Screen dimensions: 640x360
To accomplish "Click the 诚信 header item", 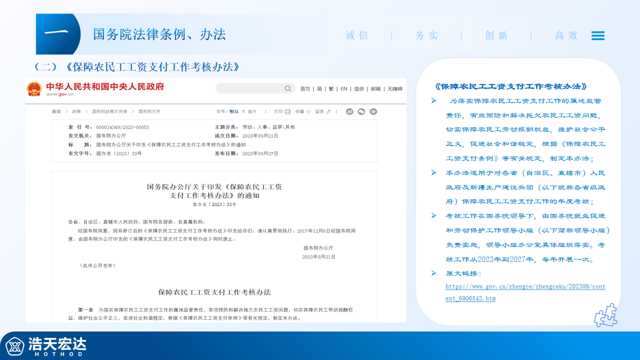I will coord(357,36).
